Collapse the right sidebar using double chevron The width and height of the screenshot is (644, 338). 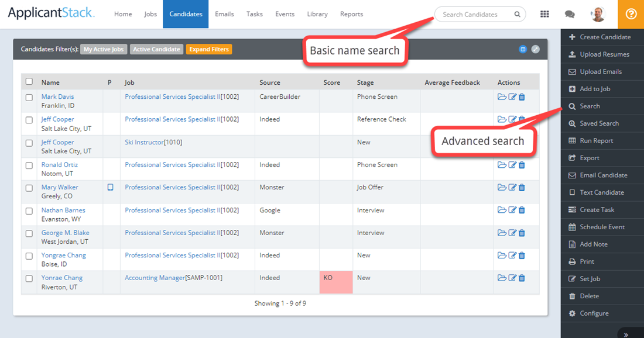point(626,334)
